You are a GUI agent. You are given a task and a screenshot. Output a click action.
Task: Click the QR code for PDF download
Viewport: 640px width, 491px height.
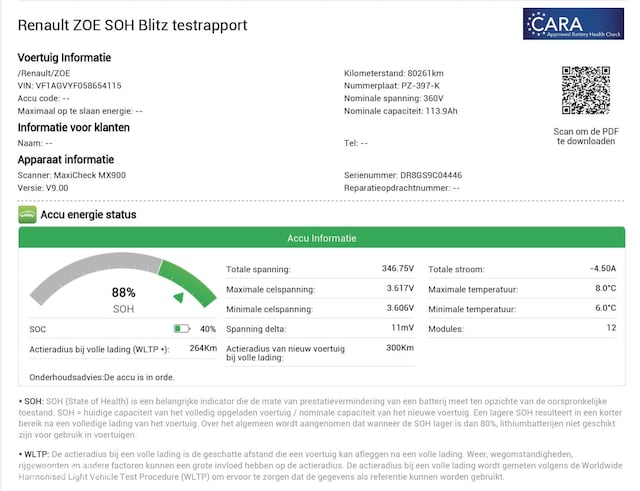point(585,91)
